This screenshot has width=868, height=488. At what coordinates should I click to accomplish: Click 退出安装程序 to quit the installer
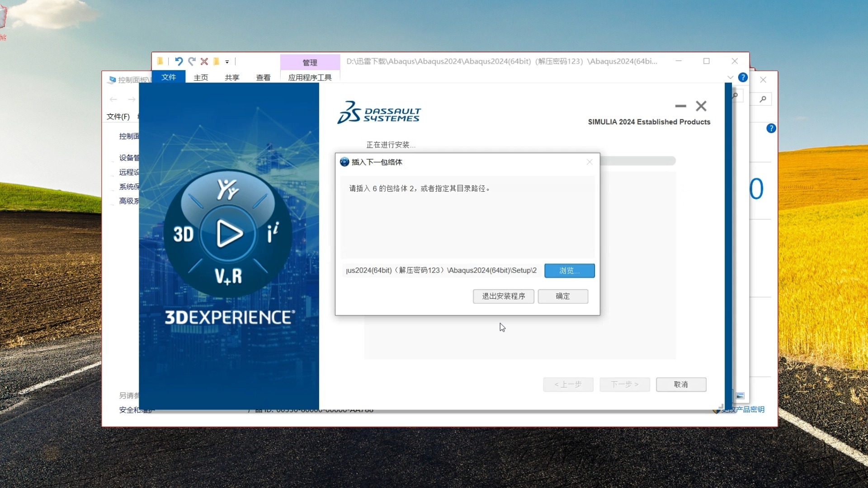click(x=503, y=296)
